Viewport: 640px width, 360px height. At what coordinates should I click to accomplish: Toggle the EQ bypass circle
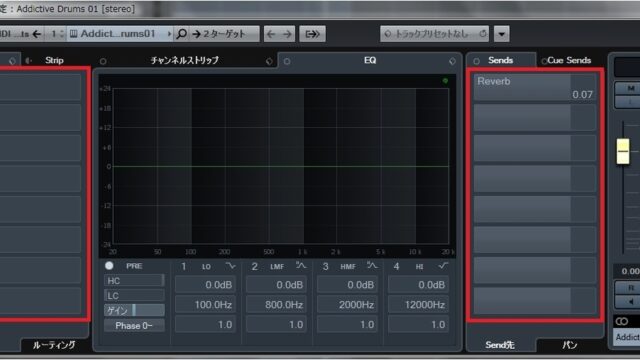click(x=287, y=61)
